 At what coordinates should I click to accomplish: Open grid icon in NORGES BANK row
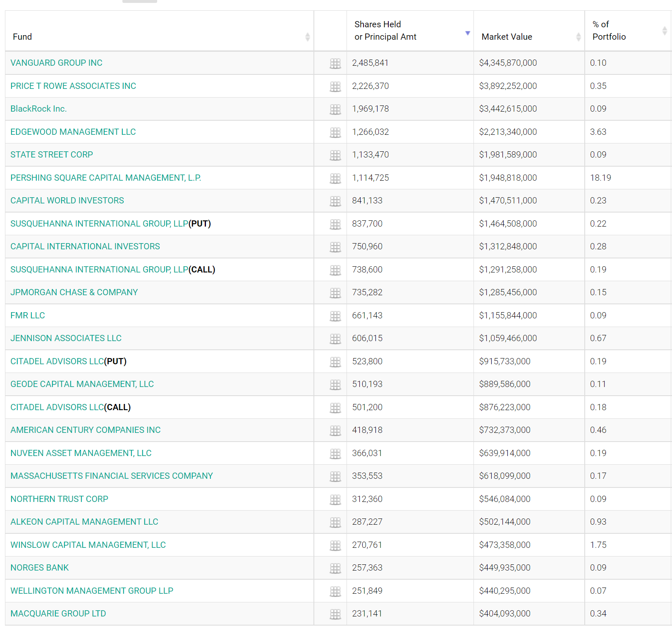[335, 568]
